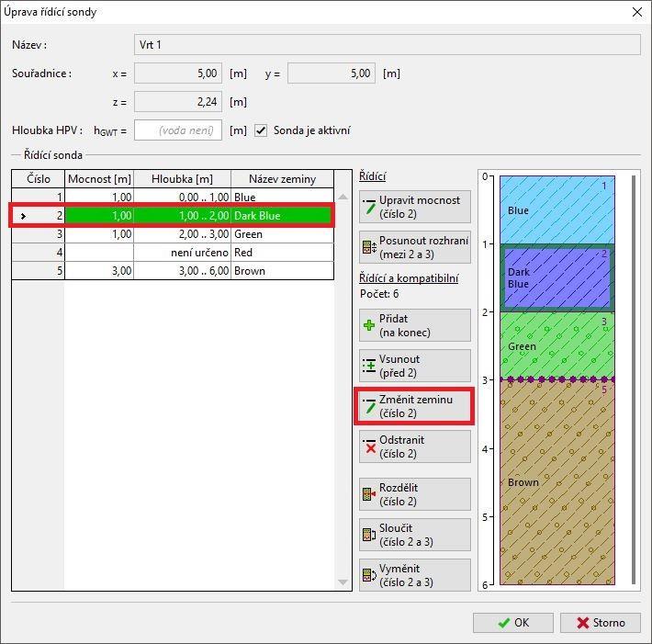Click the Vyměnit swap-layers icon

click(369, 575)
